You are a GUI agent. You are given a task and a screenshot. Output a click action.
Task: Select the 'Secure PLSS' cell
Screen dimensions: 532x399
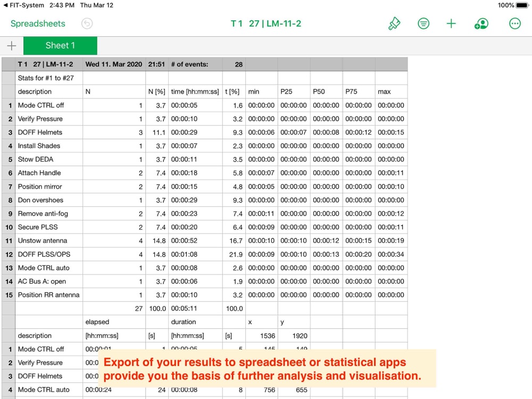(x=49, y=227)
